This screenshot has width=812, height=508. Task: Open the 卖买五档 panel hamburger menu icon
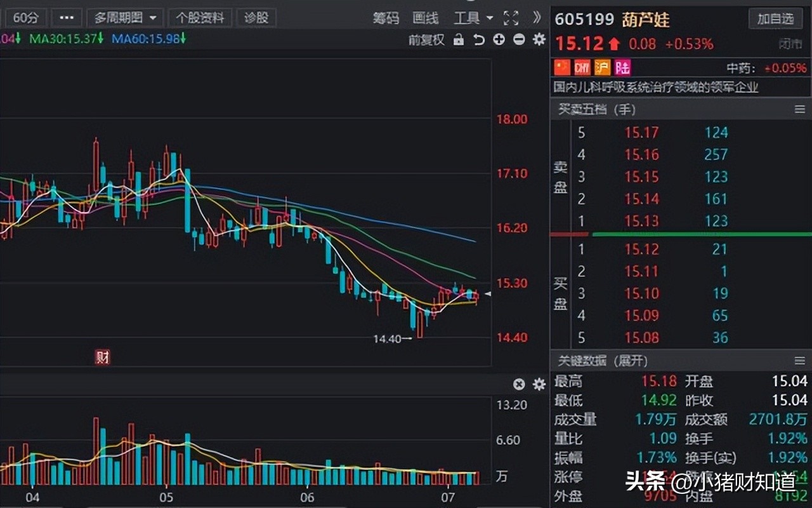[800, 109]
